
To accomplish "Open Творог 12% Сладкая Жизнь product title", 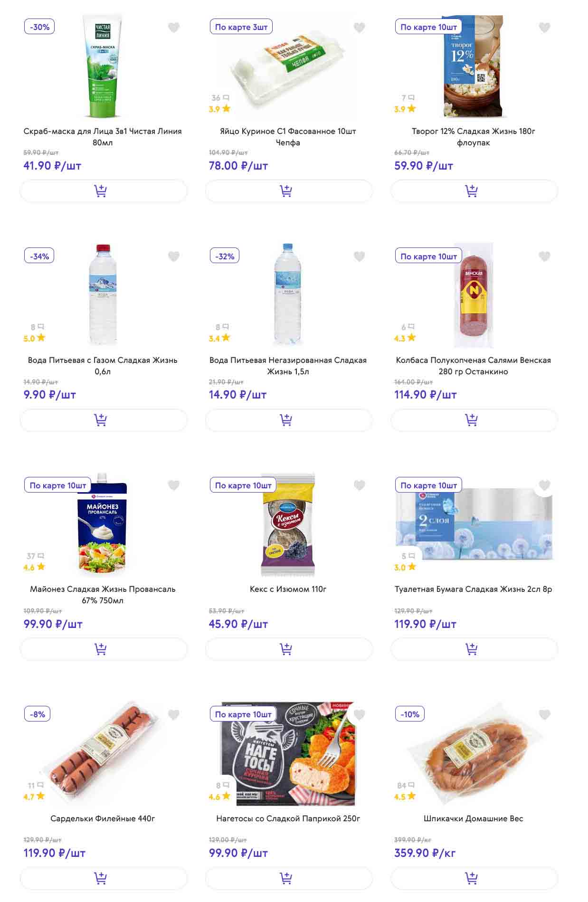I will point(473,137).
